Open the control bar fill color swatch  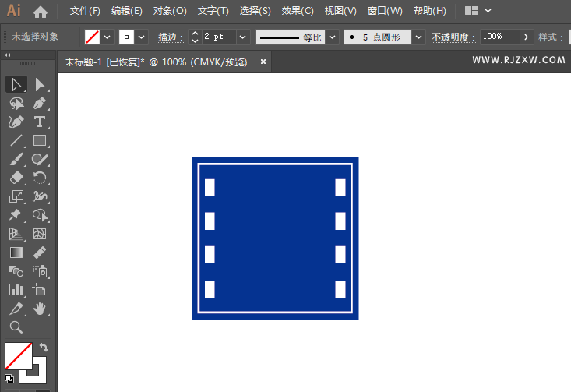tap(92, 37)
